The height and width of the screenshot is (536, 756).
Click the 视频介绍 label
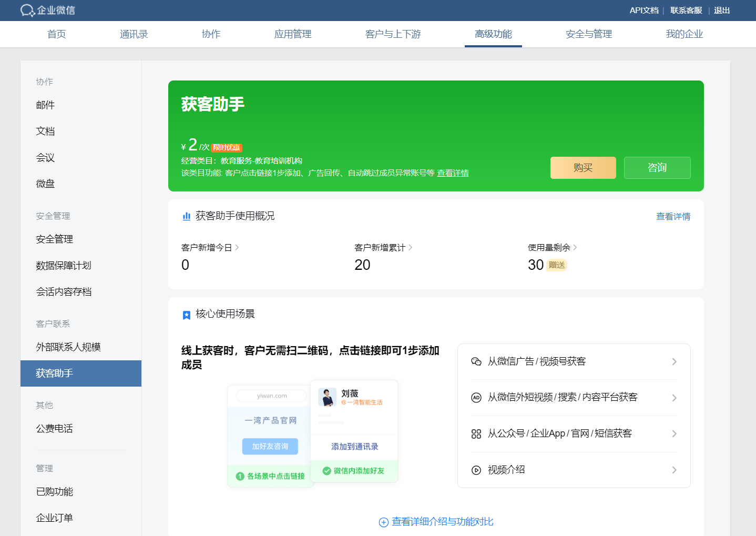[506, 470]
